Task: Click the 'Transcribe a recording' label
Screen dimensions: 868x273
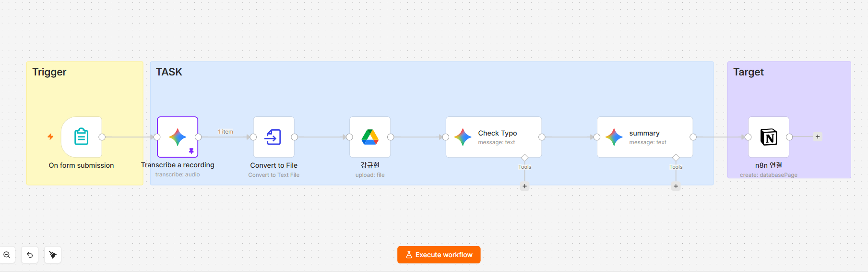Action: click(178, 165)
